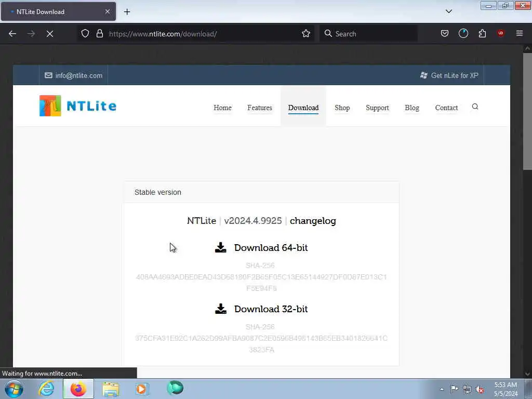
Task: Open the website search magnifier icon
Action: [x=475, y=107]
